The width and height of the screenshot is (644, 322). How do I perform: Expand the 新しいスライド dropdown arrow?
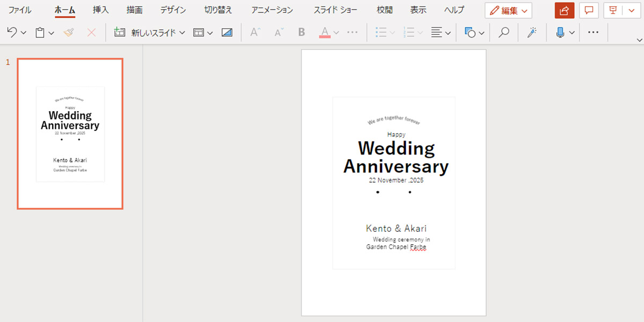[182, 33]
